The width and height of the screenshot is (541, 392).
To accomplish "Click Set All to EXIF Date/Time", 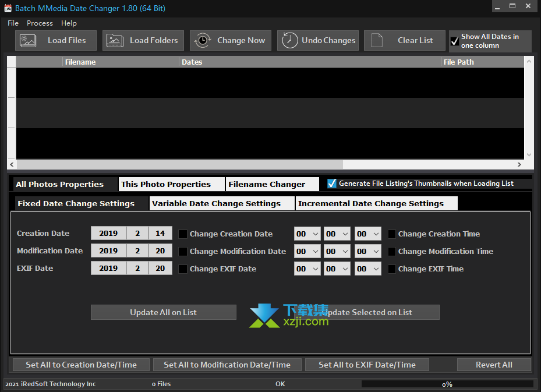I will click(x=367, y=365).
